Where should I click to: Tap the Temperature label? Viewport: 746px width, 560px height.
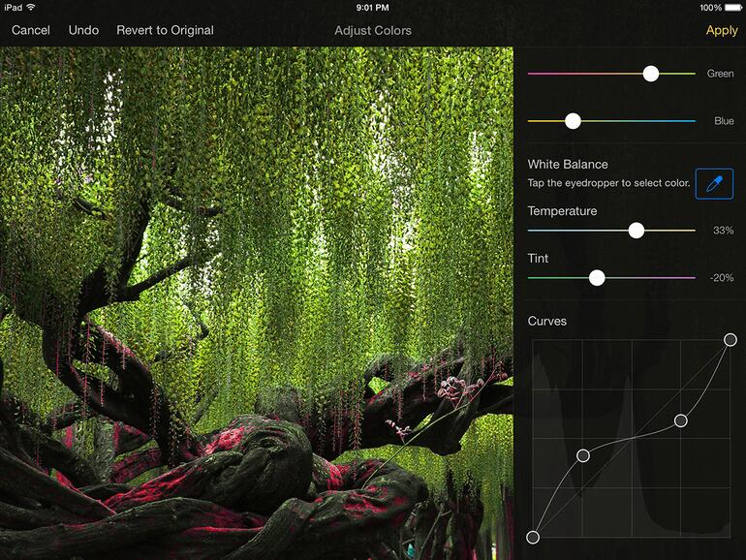pyautogui.click(x=562, y=211)
